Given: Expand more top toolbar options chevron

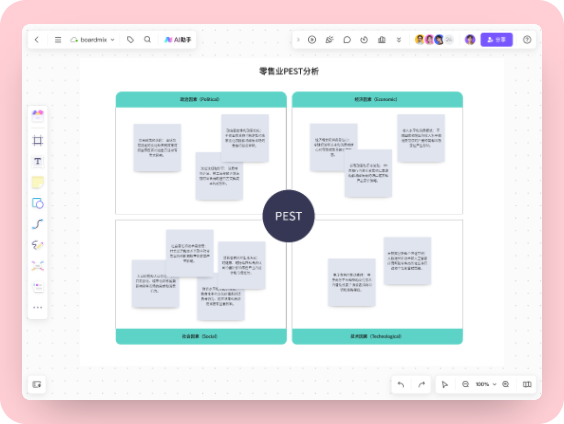Looking at the screenshot, I should (399, 40).
